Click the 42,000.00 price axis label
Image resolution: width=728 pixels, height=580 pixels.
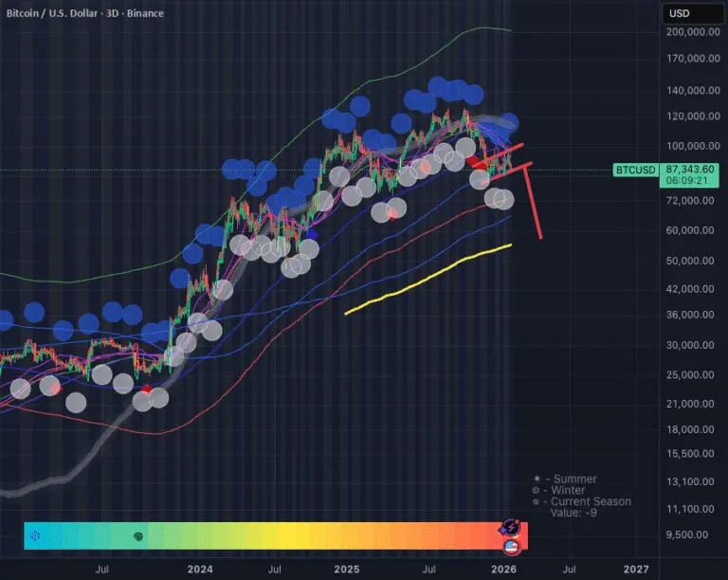click(690, 289)
